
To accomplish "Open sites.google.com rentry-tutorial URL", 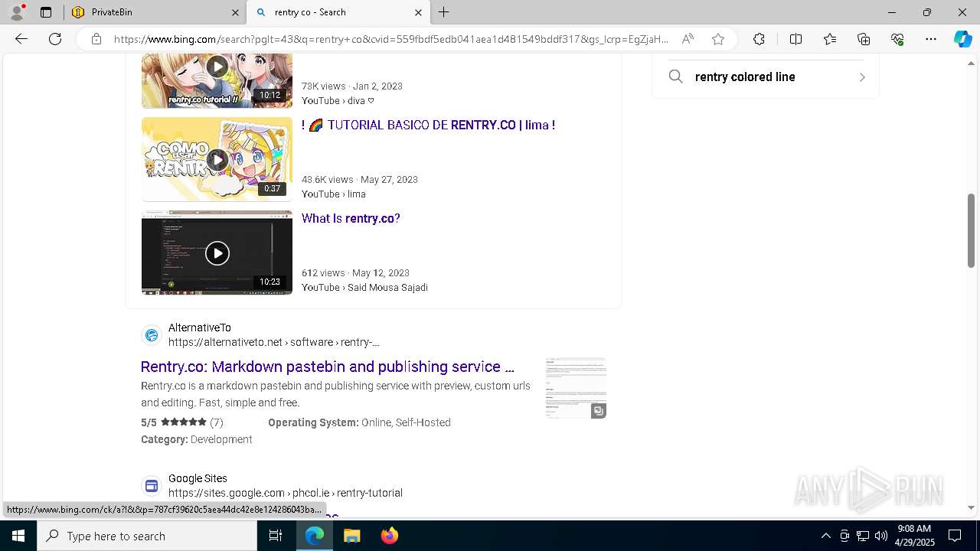I will pos(286,493).
